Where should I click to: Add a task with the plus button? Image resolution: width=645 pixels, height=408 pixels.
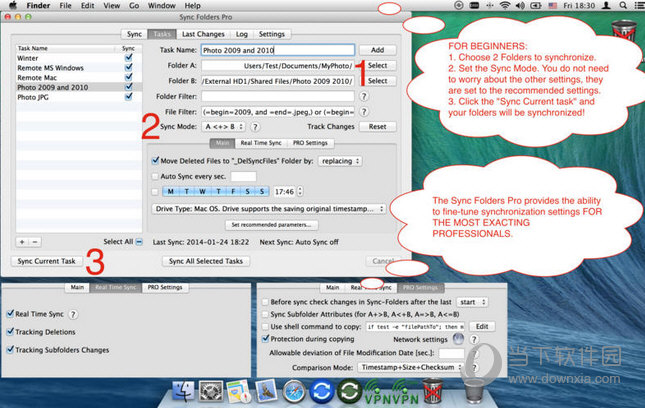22,242
